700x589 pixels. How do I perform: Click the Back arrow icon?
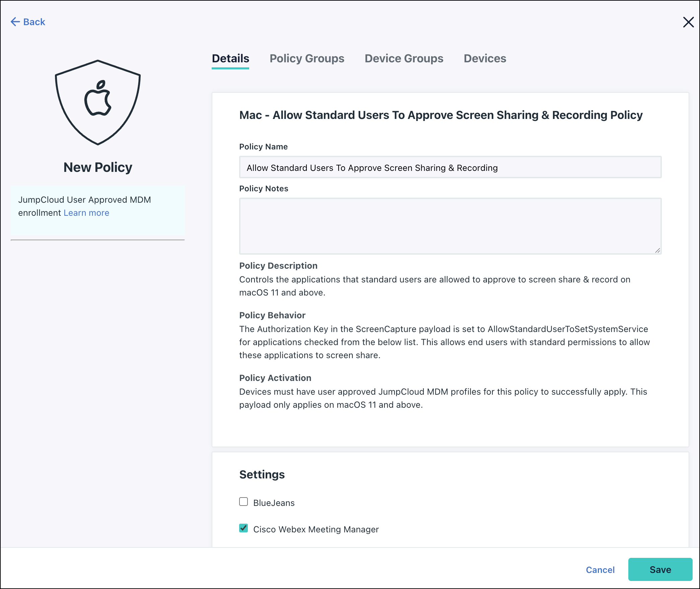[x=15, y=22]
